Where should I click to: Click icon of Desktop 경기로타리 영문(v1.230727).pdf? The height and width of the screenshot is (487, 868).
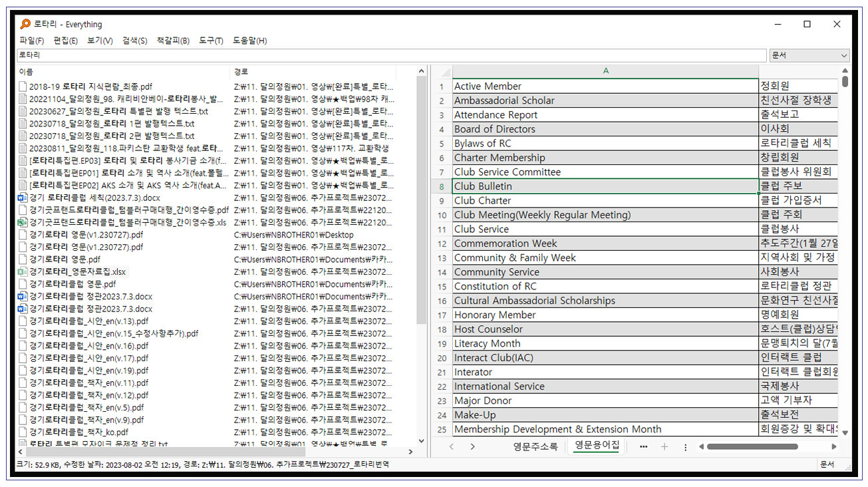[23, 234]
